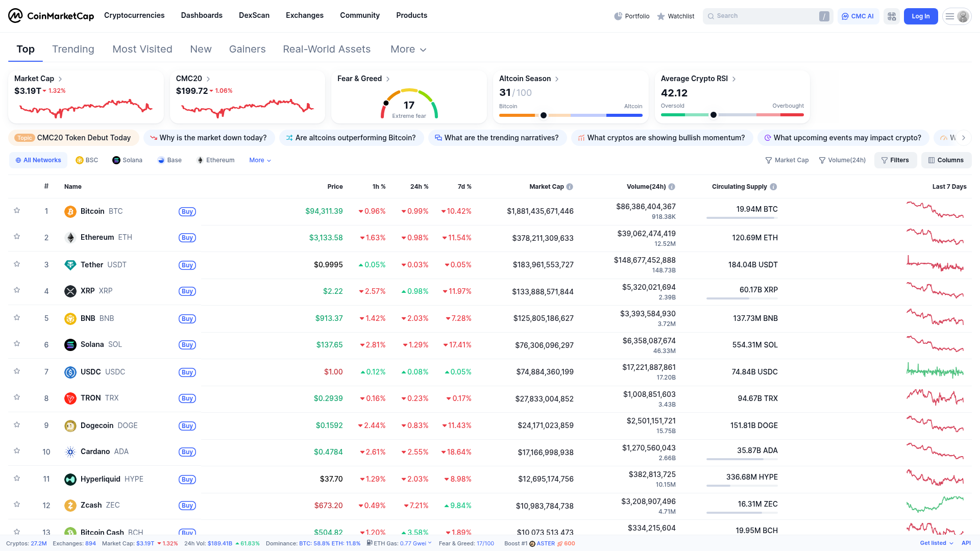Switch to the Gainers tab
Image resolution: width=980 pixels, height=551 pixels.
pos(248,49)
